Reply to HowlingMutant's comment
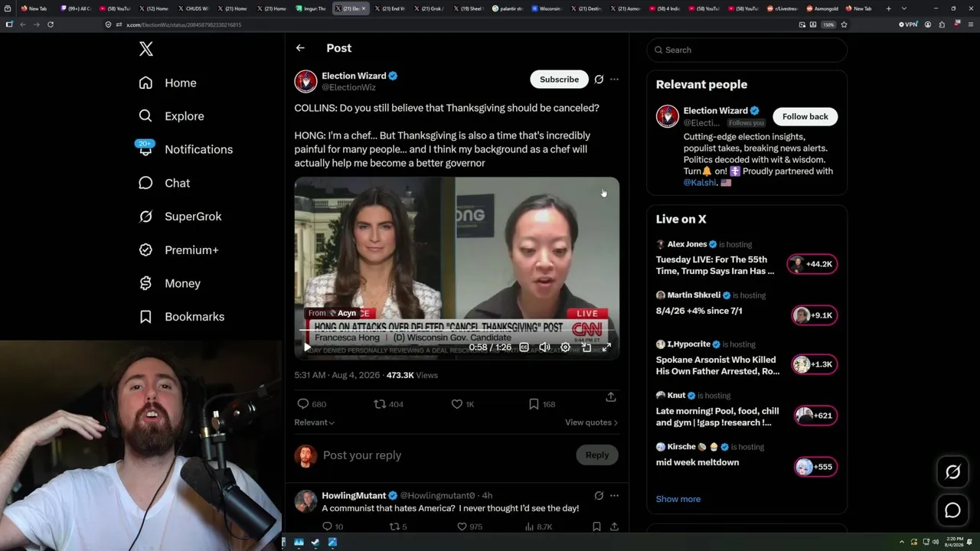This screenshot has height=551, width=980. coord(332,527)
